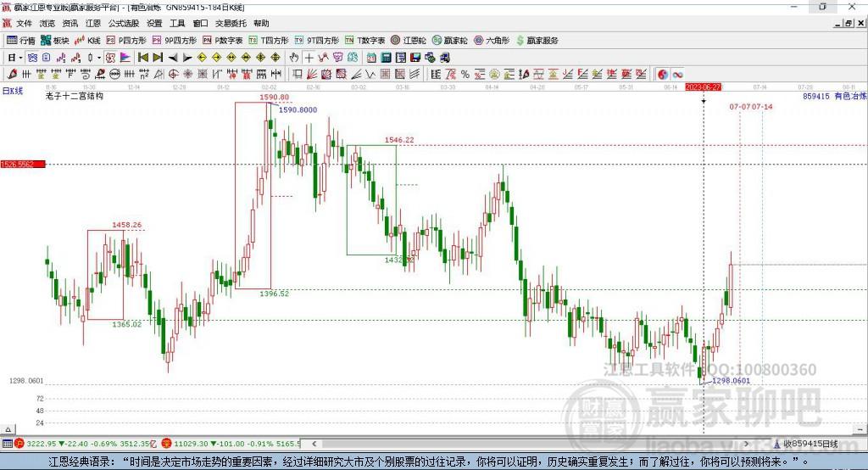Click the 赢家服务 button
Viewport: 868px width, 470px height.
[x=537, y=40]
